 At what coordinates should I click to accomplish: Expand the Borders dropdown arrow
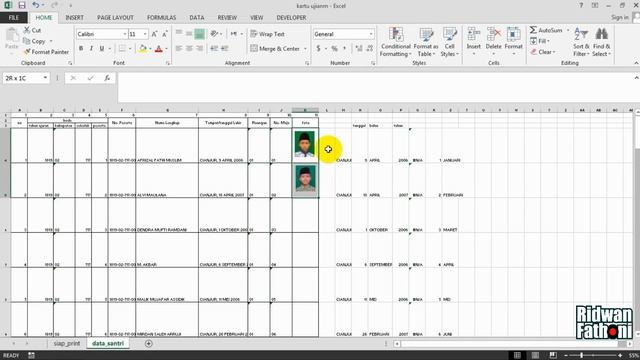tap(130, 49)
